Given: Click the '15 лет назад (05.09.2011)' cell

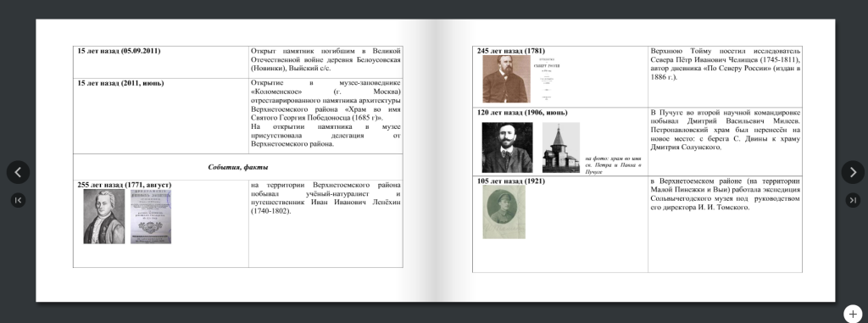Looking at the screenshot, I should 160,62.
